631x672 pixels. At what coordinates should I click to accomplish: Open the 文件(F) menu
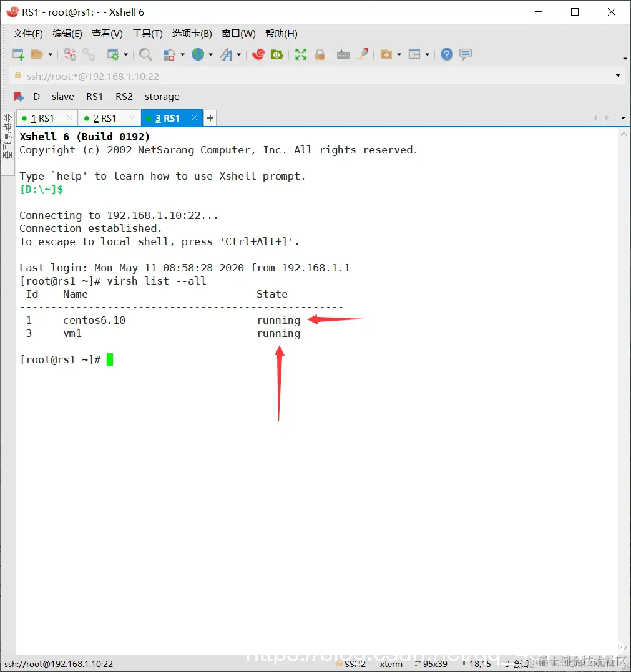[28, 34]
